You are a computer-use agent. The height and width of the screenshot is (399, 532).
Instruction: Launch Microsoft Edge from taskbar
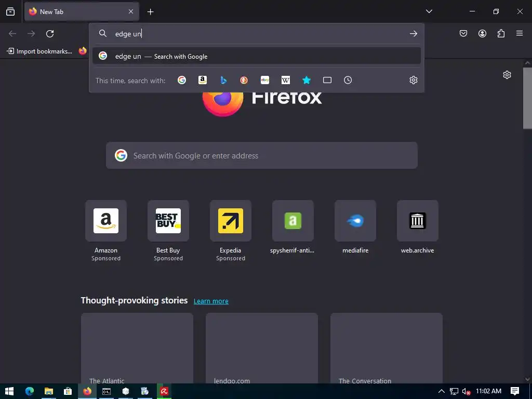[30, 391]
